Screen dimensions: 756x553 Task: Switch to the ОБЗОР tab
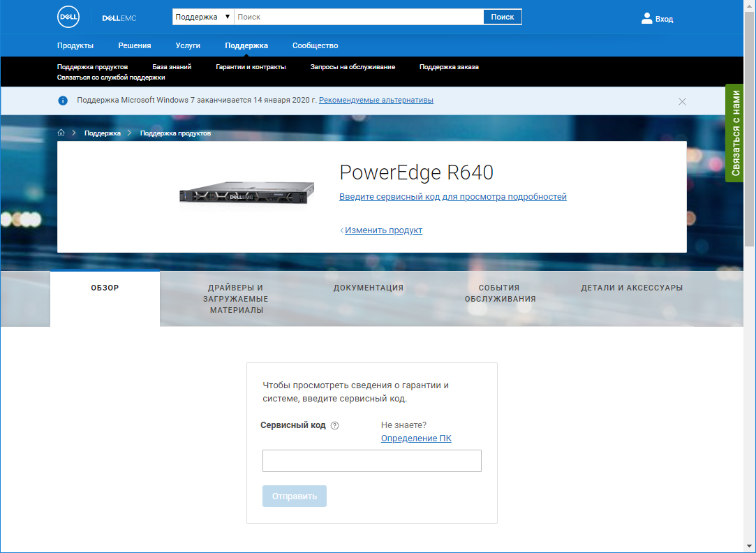tap(105, 297)
